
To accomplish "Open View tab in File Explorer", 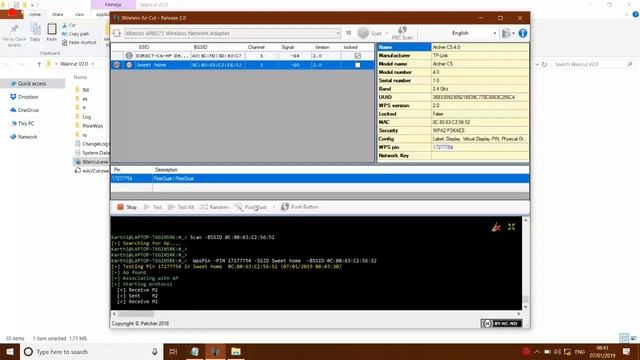I will tap(79, 14).
